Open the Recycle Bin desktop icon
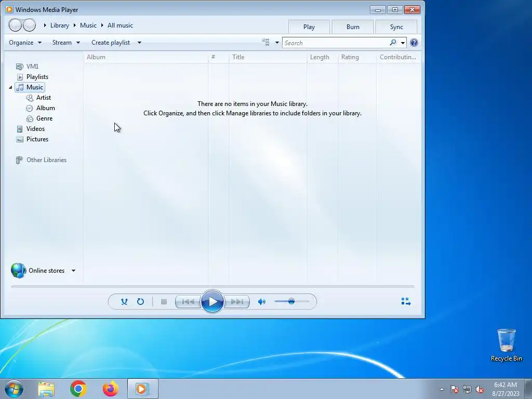The width and height of the screenshot is (532, 399). (506, 345)
